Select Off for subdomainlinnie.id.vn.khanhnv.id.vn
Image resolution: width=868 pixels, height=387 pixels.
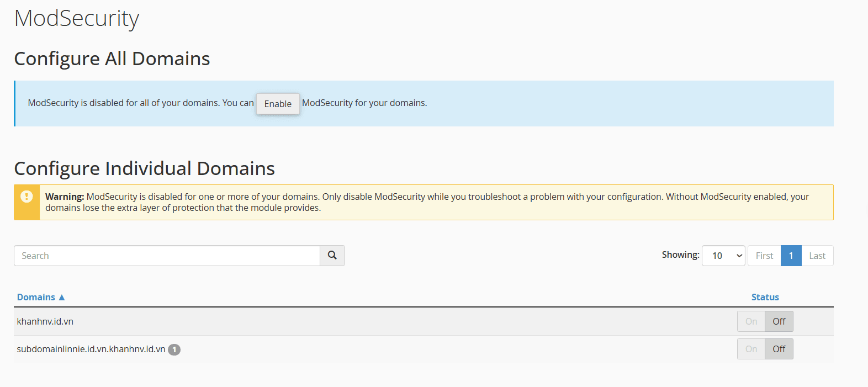779,349
